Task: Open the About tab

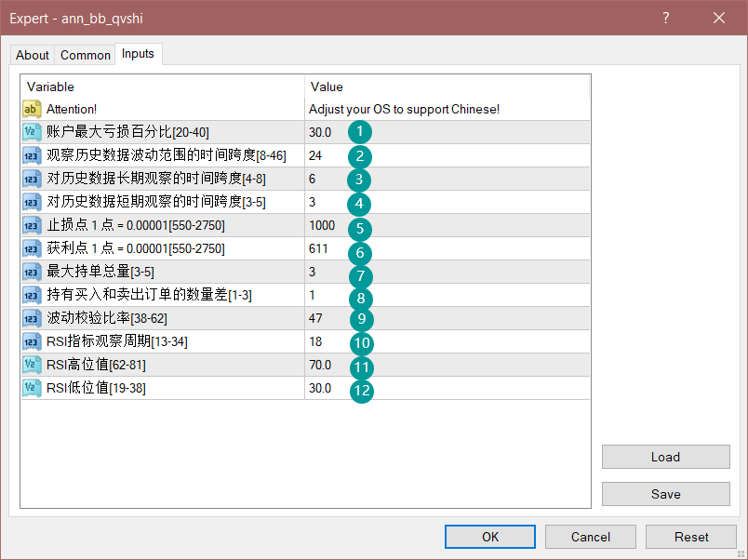Action: 33,55
